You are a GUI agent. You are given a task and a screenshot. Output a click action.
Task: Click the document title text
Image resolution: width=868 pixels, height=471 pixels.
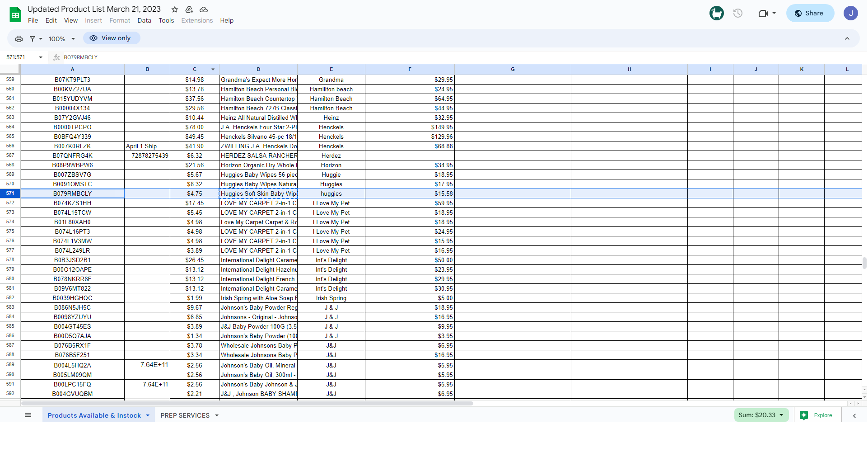[x=94, y=9]
